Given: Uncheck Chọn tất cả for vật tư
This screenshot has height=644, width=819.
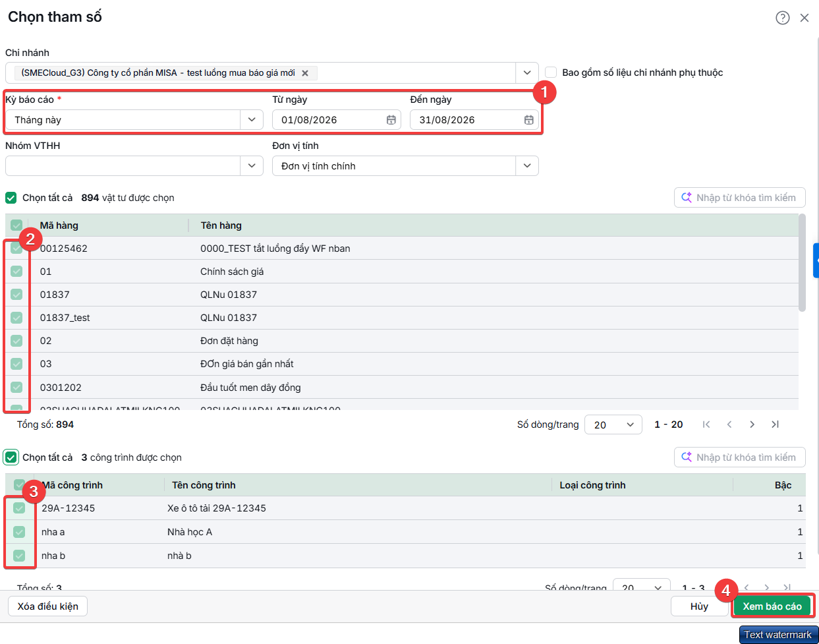Looking at the screenshot, I should [x=11, y=198].
